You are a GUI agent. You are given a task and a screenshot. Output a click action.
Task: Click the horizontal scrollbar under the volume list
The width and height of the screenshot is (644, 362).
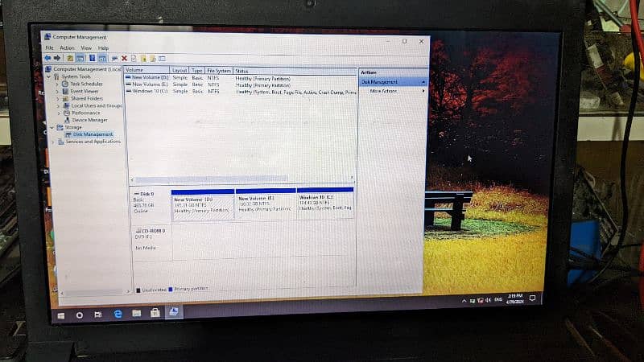(209, 179)
